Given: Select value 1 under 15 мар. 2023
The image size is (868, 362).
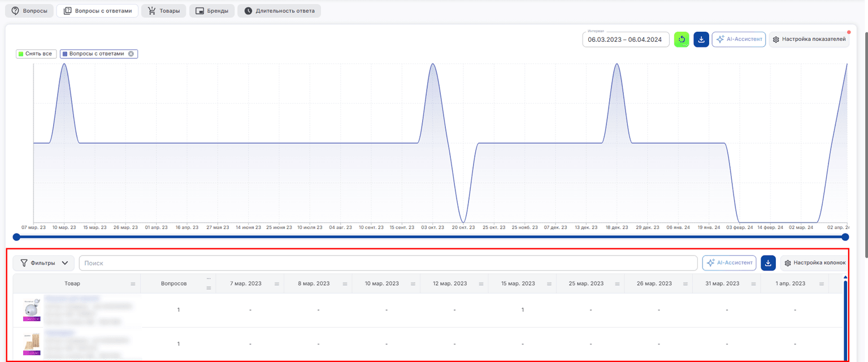Looking at the screenshot, I should [523, 310].
